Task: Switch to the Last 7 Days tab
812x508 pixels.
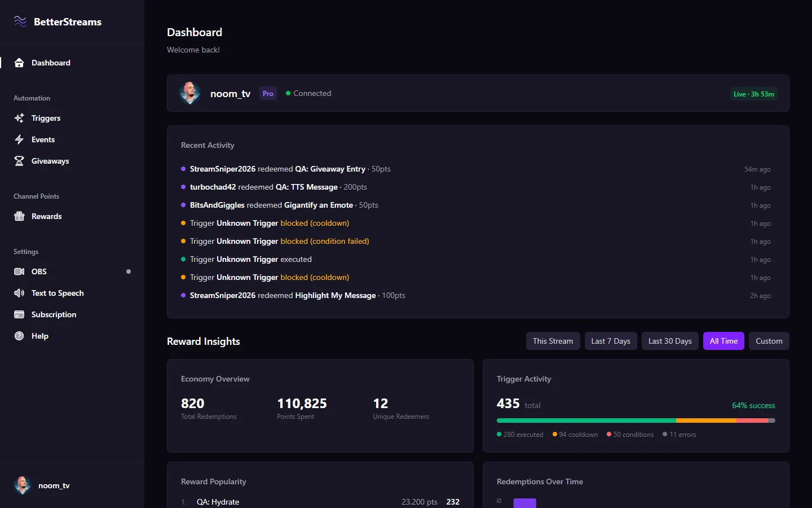Action: pyautogui.click(x=611, y=341)
